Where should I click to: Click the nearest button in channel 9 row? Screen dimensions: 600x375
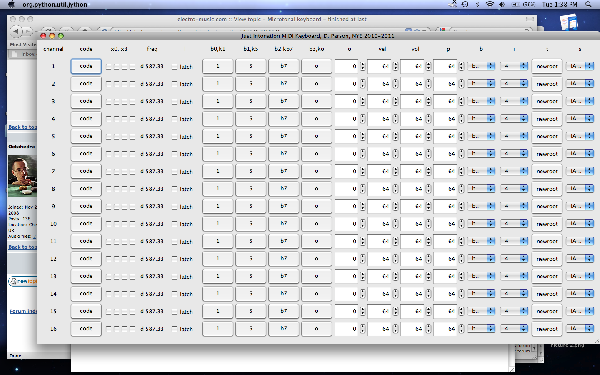click(x=547, y=206)
